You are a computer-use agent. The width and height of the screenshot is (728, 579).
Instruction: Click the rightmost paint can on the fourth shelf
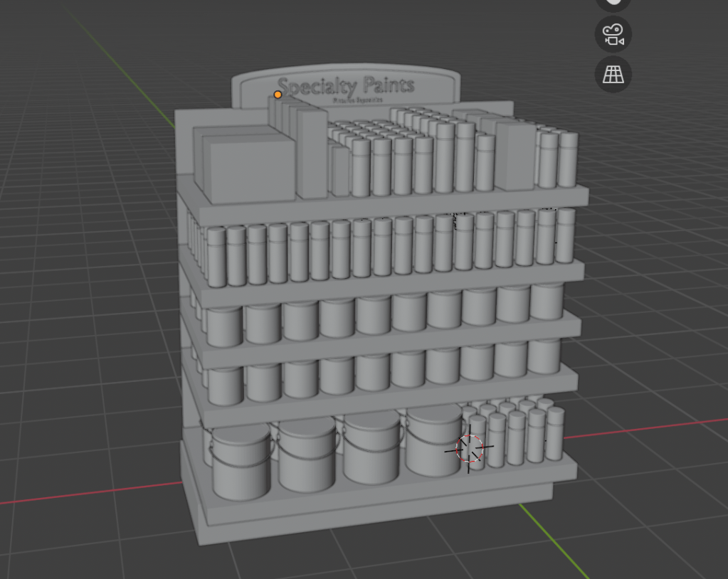click(544, 356)
